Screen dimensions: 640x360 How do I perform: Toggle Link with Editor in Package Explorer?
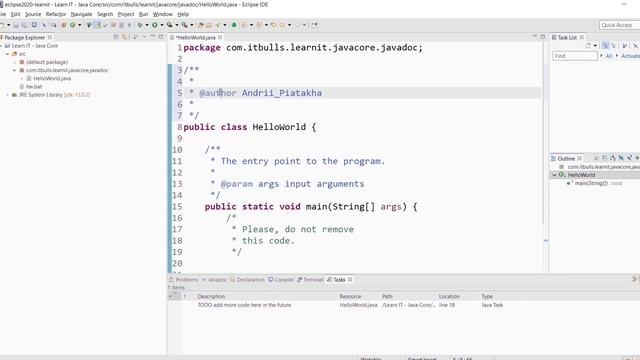pyautogui.click(x=124, y=37)
